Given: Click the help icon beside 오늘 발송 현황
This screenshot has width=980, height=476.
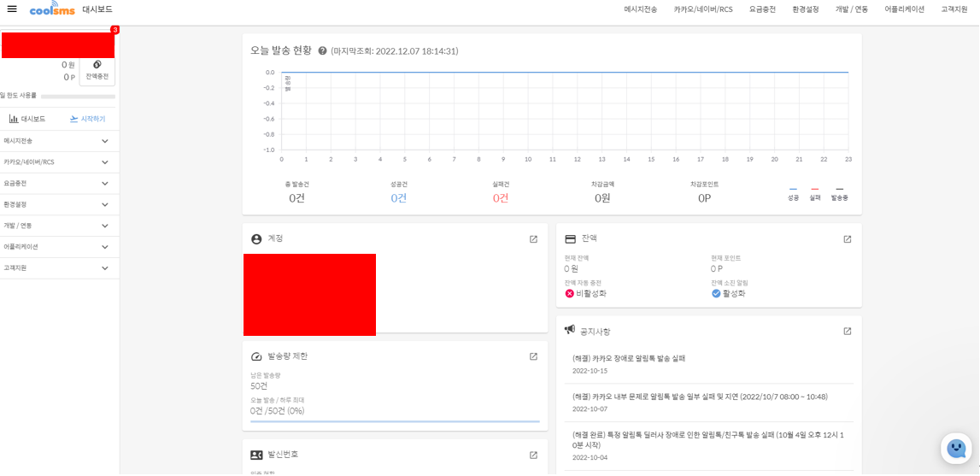Looking at the screenshot, I should (x=322, y=51).
